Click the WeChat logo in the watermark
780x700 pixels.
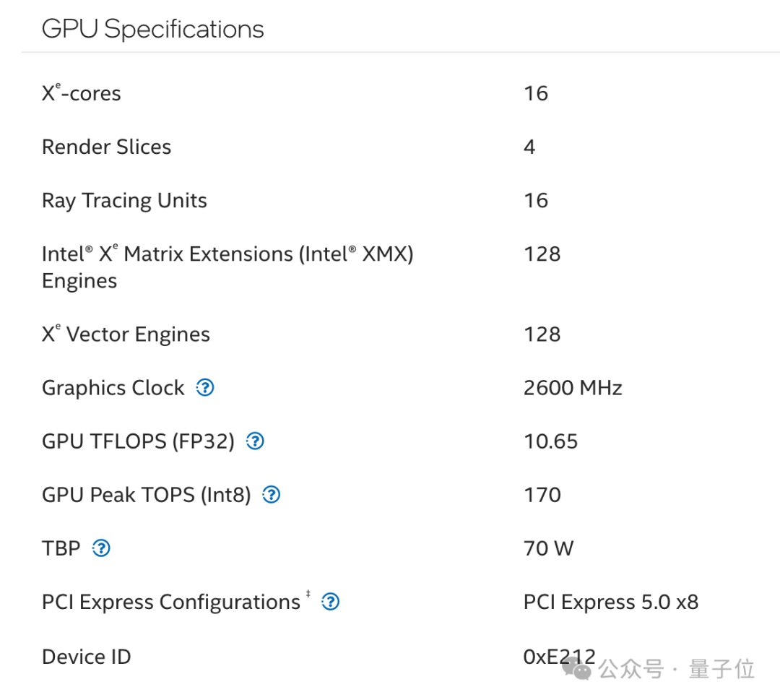pyautogui.click(x=578, y=670)
